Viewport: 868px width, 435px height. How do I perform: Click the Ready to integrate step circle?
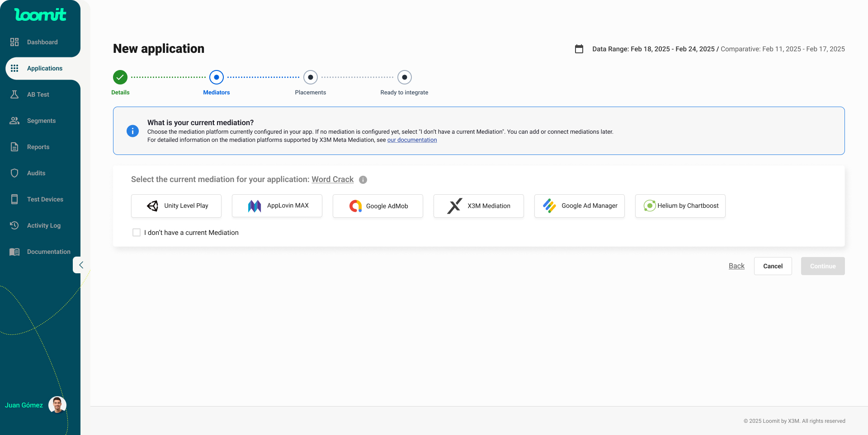(405, 77)
